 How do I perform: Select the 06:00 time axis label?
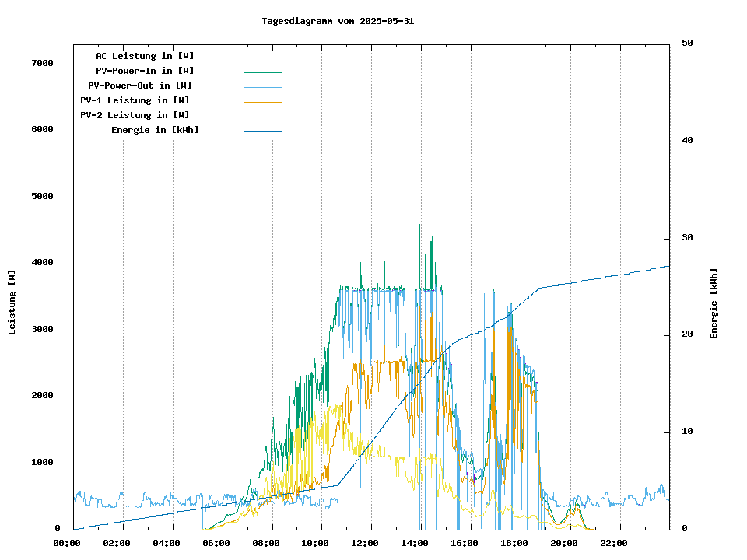coord(216,543)
